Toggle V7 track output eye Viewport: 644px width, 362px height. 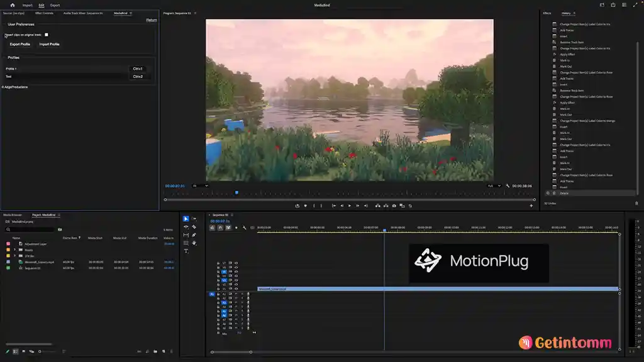pyautogui.click(x=236, y=263)
